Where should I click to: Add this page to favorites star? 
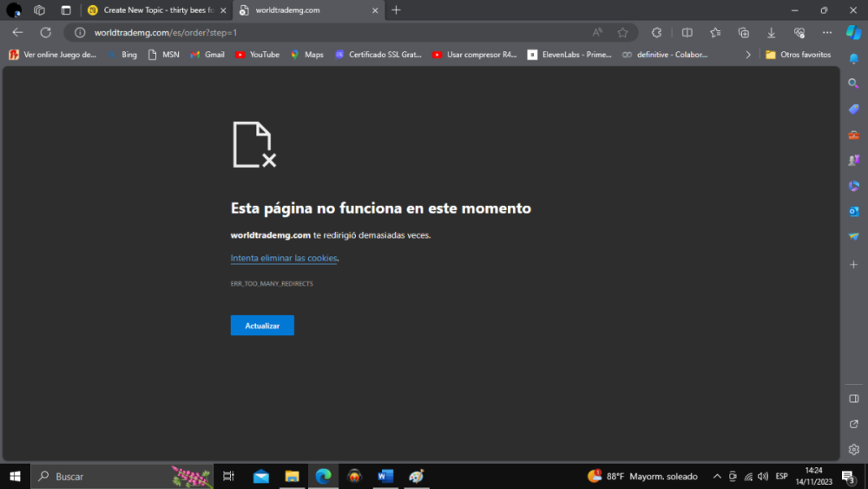point(622,33)
